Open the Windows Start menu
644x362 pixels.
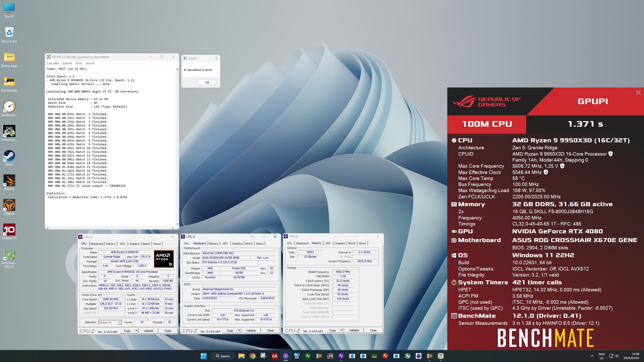(204, 356)
